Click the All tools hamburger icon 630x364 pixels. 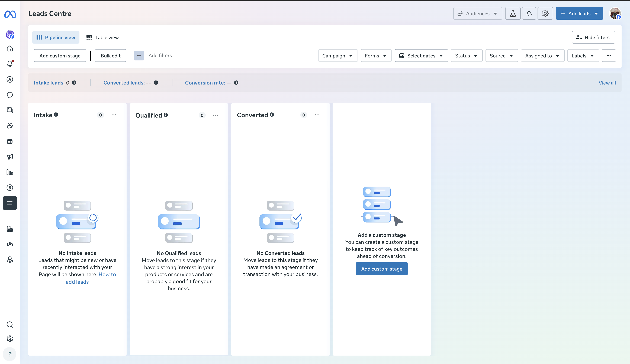pyautogui.click(x=10, y=203)
